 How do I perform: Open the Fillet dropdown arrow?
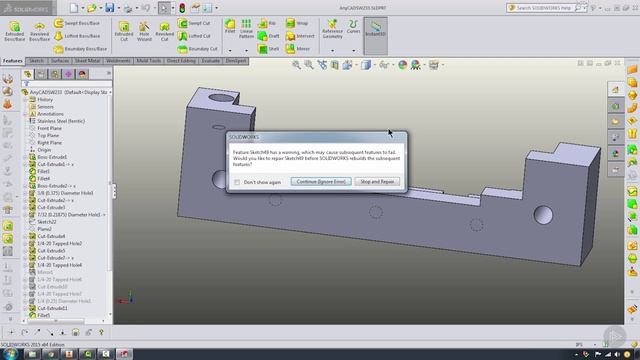230,51
